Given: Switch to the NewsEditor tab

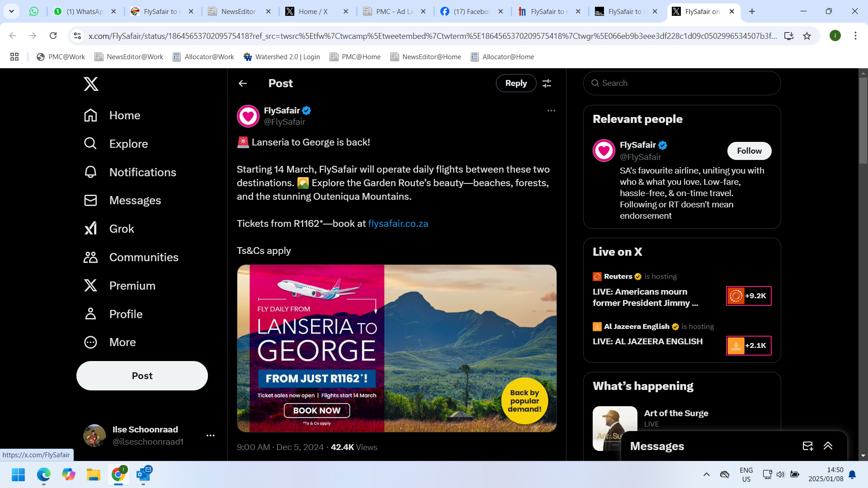Looking at the screenshot, I should [x=240, y=11].
